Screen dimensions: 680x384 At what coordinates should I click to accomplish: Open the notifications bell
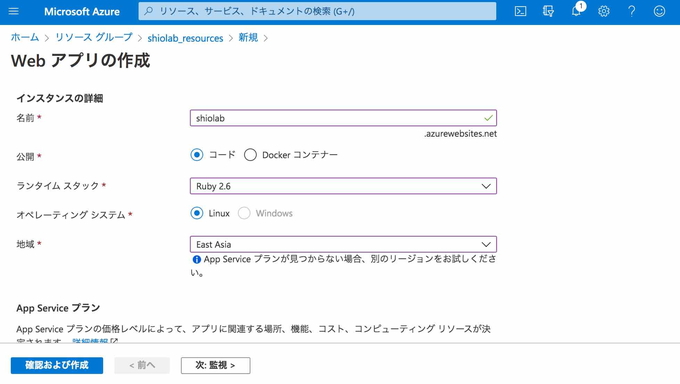[x=576, y=11]
